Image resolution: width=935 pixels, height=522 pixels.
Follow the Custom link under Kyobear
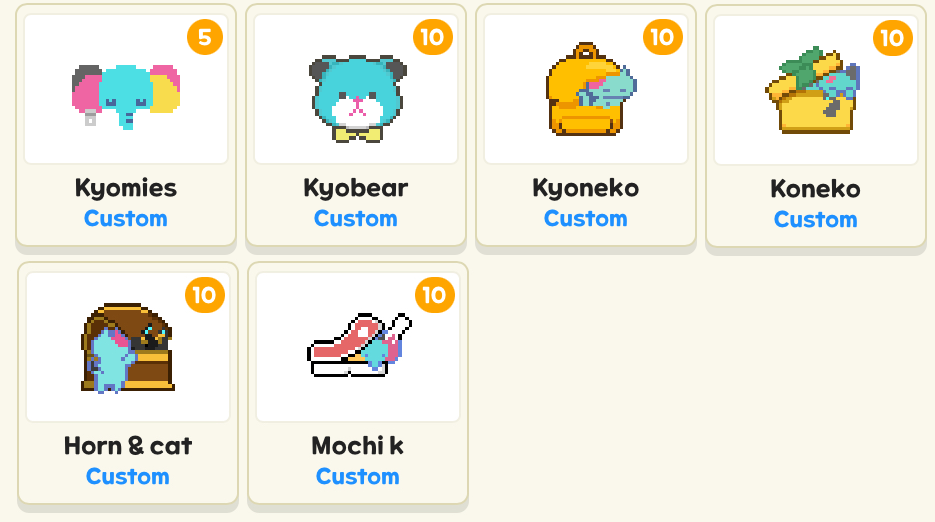tap(356, 218)
